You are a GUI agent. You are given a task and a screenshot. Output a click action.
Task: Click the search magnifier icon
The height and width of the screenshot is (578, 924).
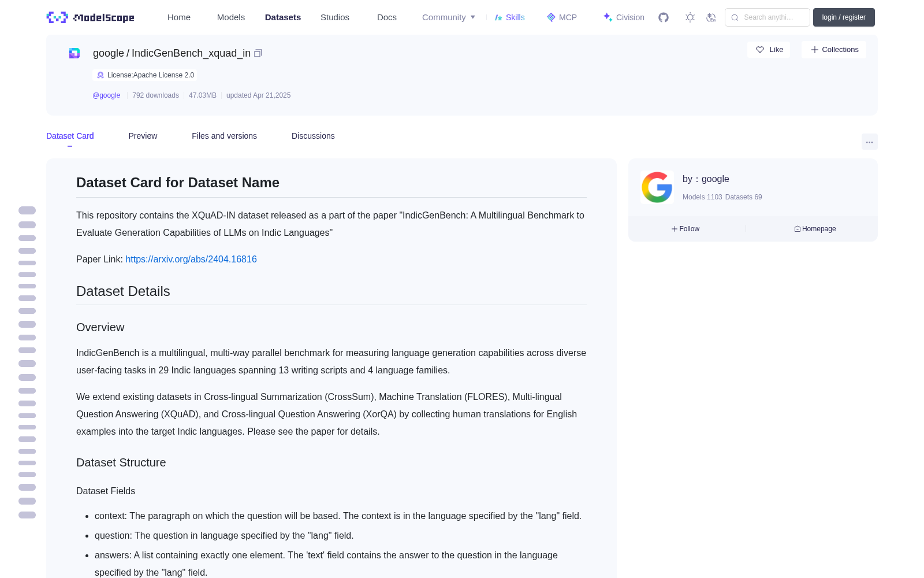point(735,17)
